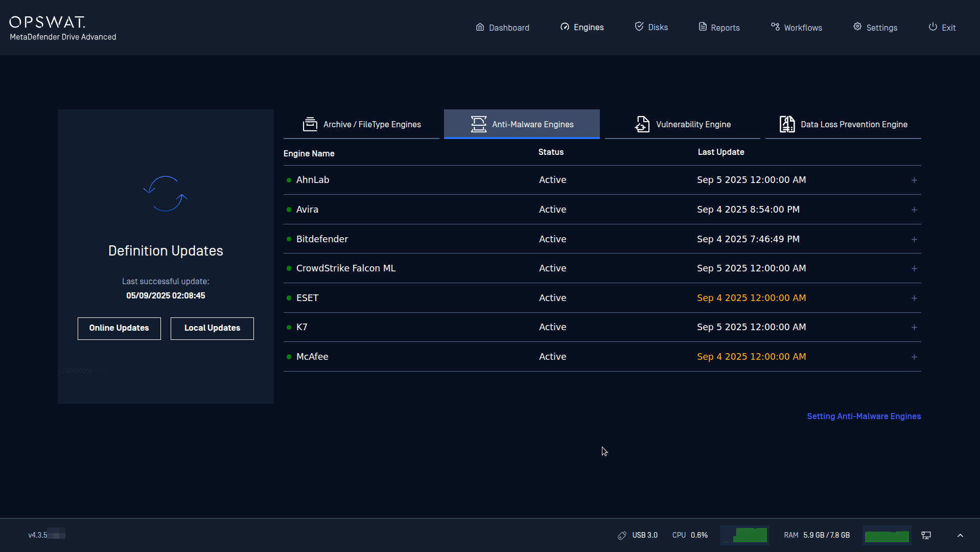The height and width of the screenshot is (552, 980).
Task: Expand the status bar with the up chevron
Action: (960, 536)
